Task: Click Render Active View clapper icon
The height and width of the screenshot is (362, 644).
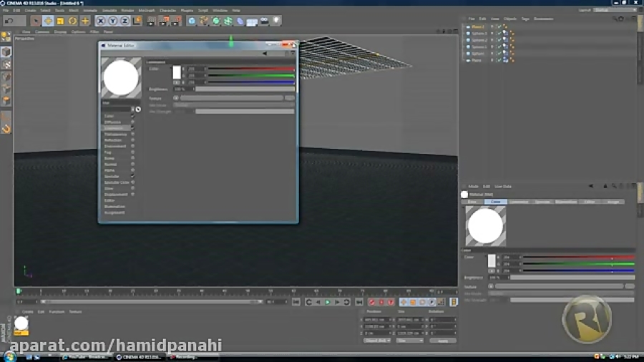Action: pyautogui.click(x=151, y=21)
